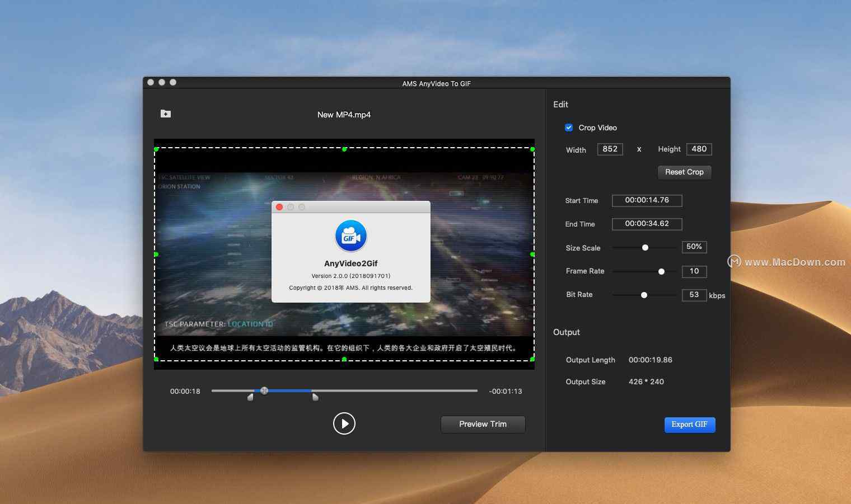851x504 pixels.
Task: Click the left-middle crop handle
Action: [156, 255]
